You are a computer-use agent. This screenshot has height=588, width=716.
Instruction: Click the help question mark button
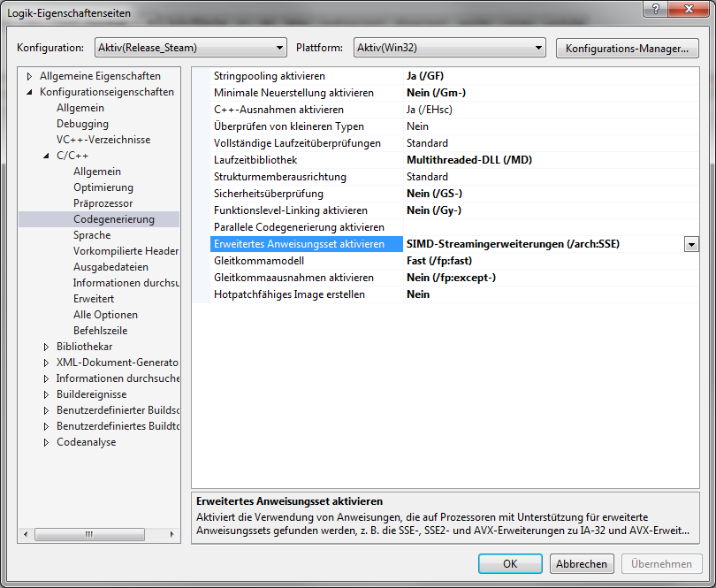coord(658,10)
